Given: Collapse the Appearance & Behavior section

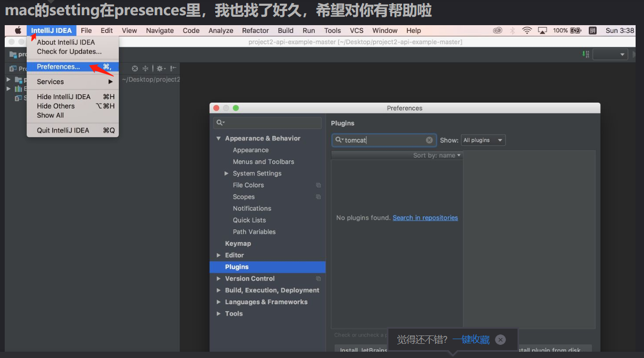Looking at the screenshot, I should pyautogui.click(x=219, y=138).
